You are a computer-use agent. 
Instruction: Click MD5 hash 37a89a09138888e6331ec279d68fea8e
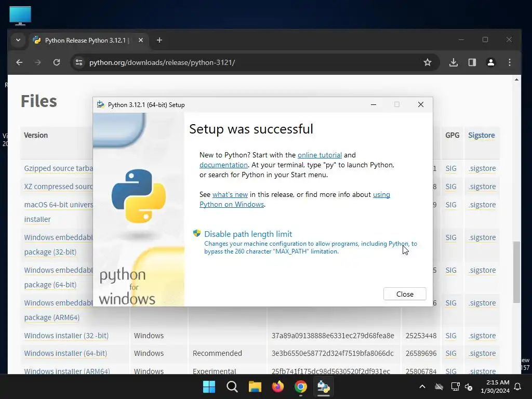(332, 336)
